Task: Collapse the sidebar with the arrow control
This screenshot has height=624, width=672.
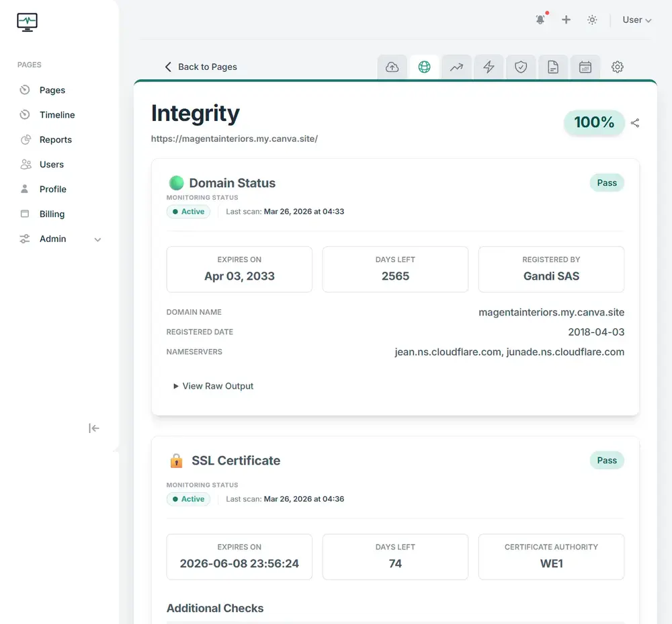Action: pos(93,428)
